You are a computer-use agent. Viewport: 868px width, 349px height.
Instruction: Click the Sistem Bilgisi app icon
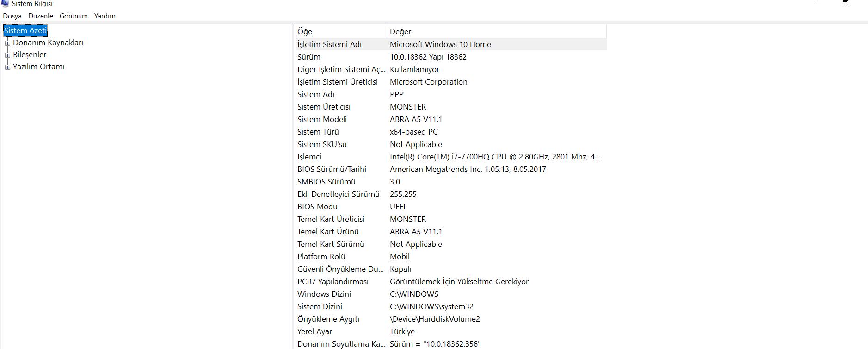point(5,4)
